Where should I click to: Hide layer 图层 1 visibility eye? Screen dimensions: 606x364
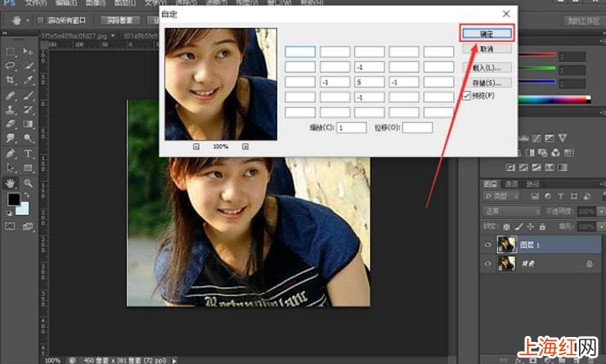pyautogui.click(x=487, y=245)
